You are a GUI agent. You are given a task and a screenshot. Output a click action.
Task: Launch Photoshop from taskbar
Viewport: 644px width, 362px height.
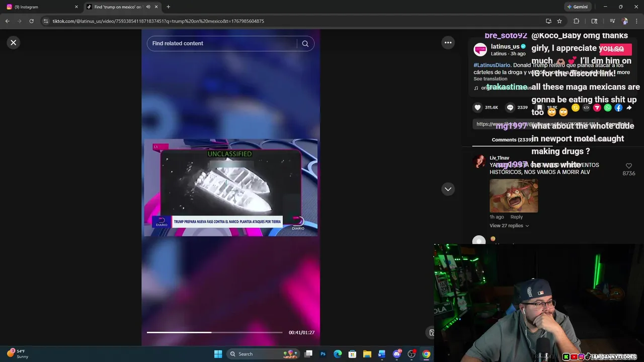click(323, 354)
